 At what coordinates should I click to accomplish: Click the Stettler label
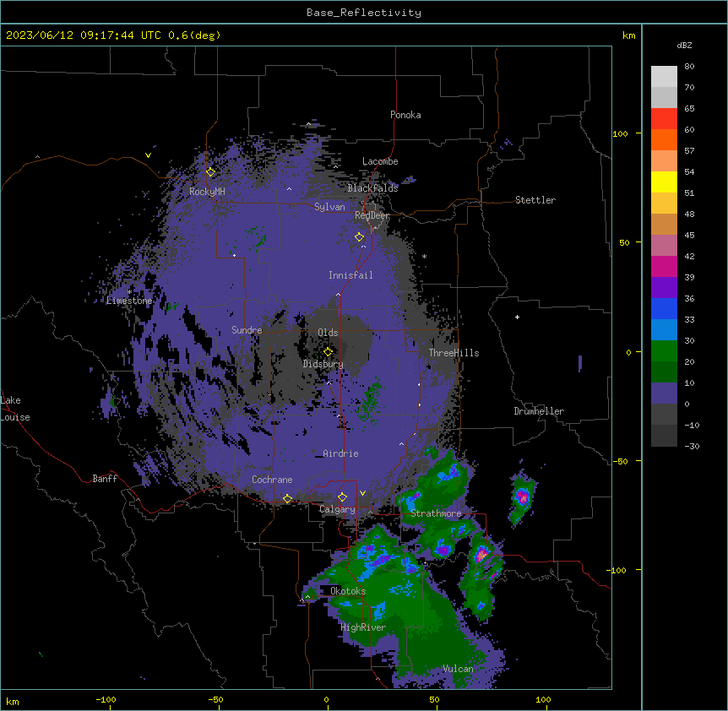tap(535, 200)
